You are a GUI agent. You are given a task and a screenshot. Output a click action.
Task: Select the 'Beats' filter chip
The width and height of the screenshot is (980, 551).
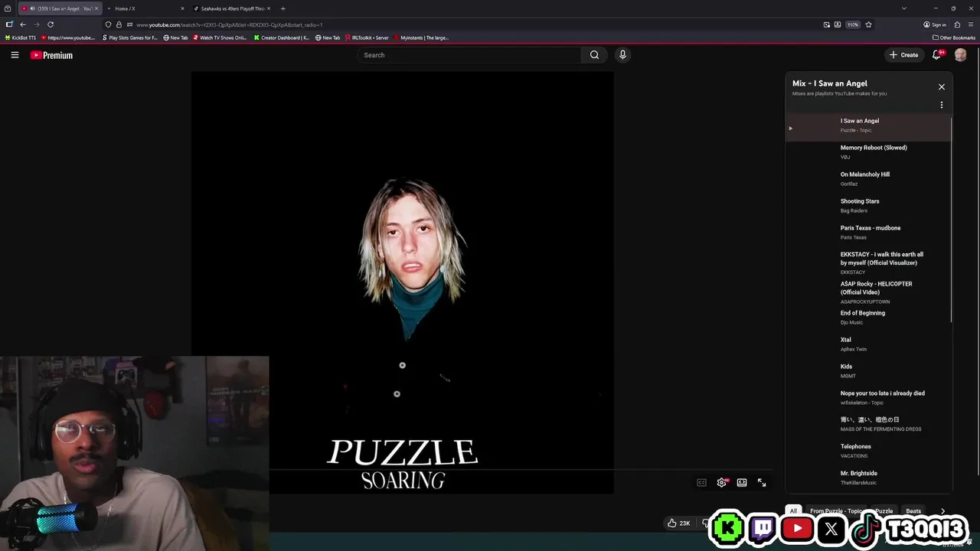(x=913, y=511)
